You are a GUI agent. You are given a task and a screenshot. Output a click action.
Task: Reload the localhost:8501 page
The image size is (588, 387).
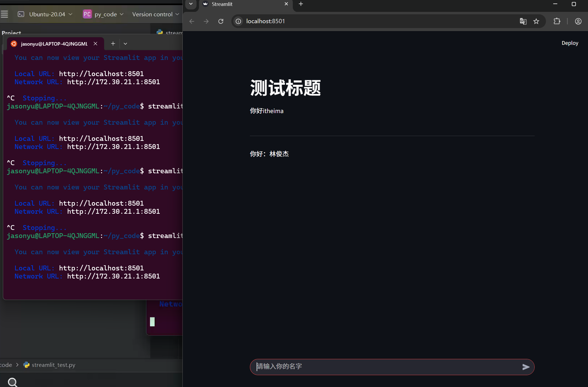pos(221,21)
